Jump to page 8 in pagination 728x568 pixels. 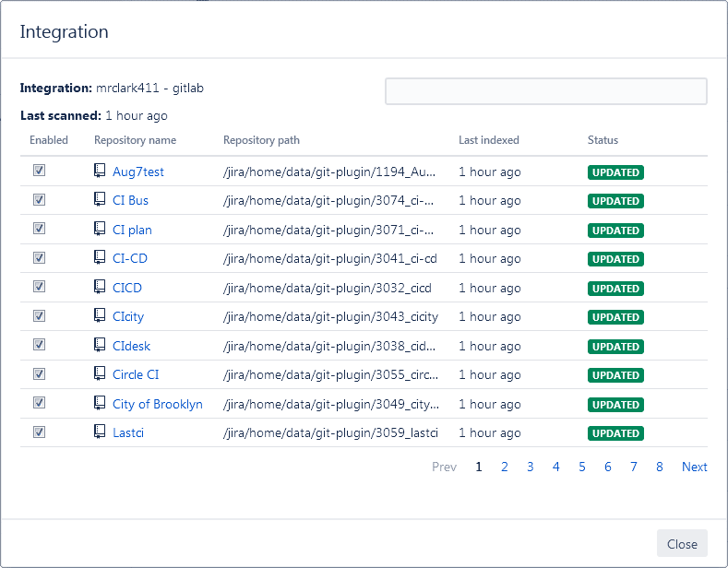point(660,467)
